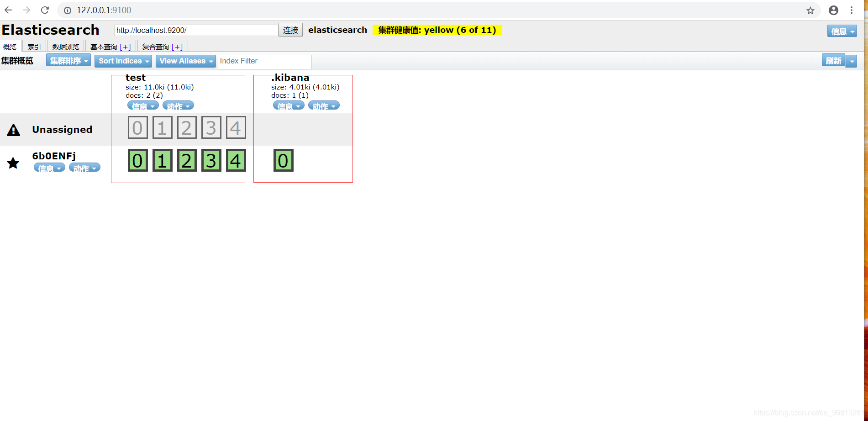This screenshot has height=421, width=868.
Task: Reload the current page
Action: tap(45, 10)
